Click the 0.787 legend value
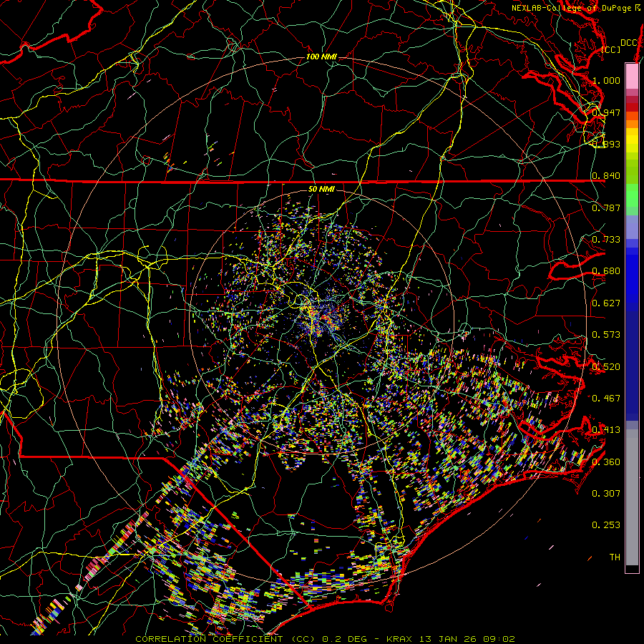The image size is (644, 644). click(x=606, y=208)
